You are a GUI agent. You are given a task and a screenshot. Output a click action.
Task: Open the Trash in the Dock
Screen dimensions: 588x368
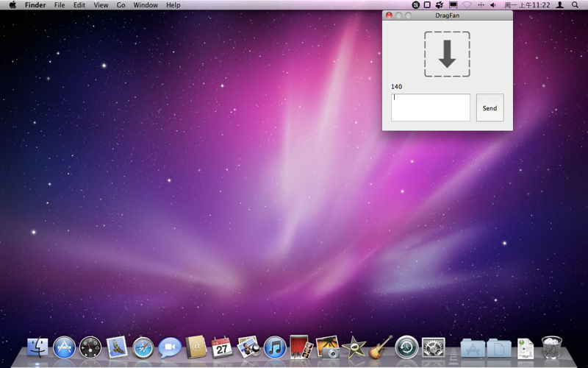tap(552, 347)
